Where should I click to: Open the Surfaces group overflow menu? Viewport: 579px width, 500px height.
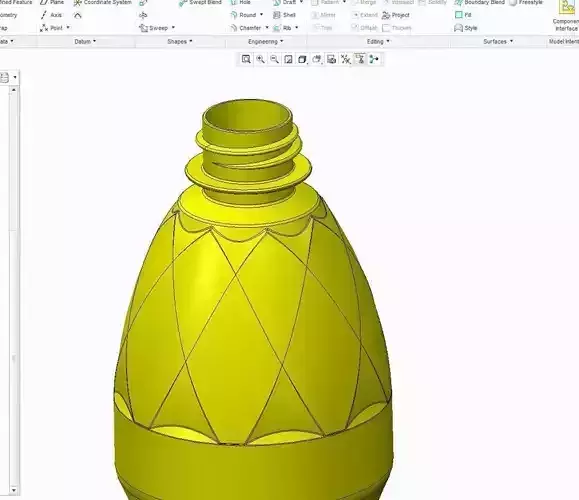point(498,41)
